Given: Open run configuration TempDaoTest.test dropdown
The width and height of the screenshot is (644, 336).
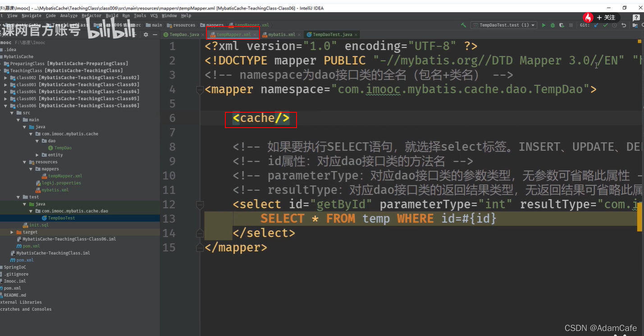Looking at the screenshot, I should point(504,25).
